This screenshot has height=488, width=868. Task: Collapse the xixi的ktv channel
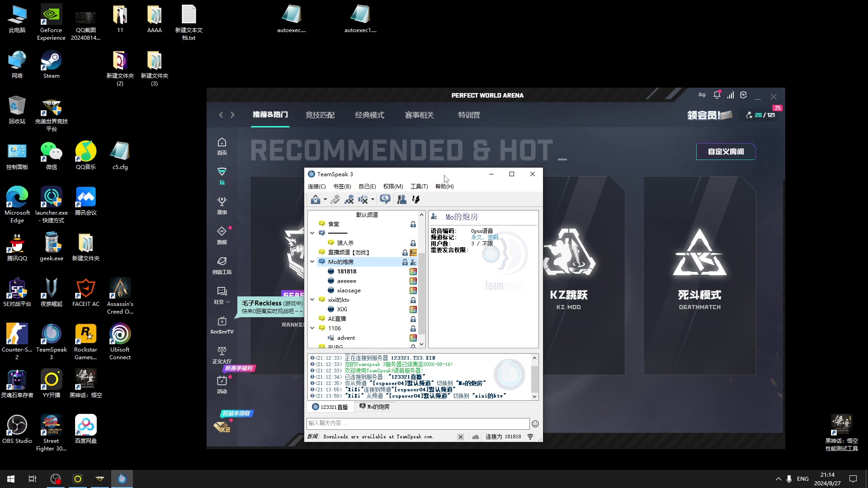tap(312, 300)
